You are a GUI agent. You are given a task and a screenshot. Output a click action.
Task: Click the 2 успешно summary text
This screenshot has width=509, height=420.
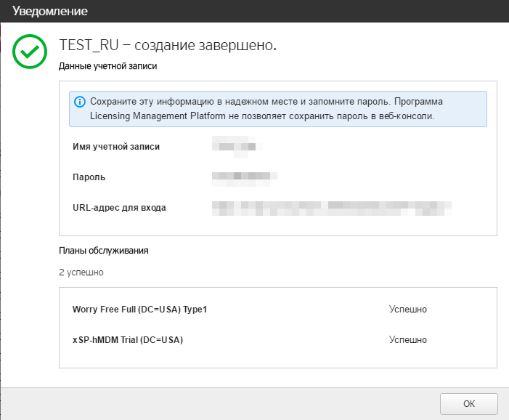(x=81, y=272)
